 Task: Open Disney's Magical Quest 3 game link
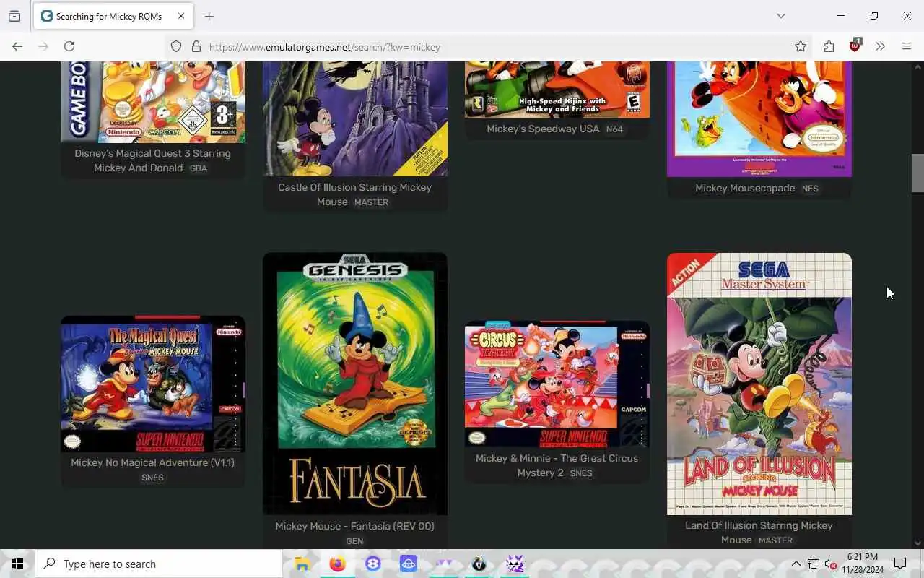[152, 160]
